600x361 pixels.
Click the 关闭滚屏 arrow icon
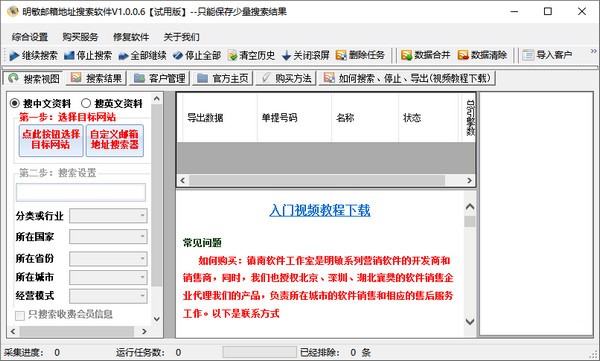(286, 56)
